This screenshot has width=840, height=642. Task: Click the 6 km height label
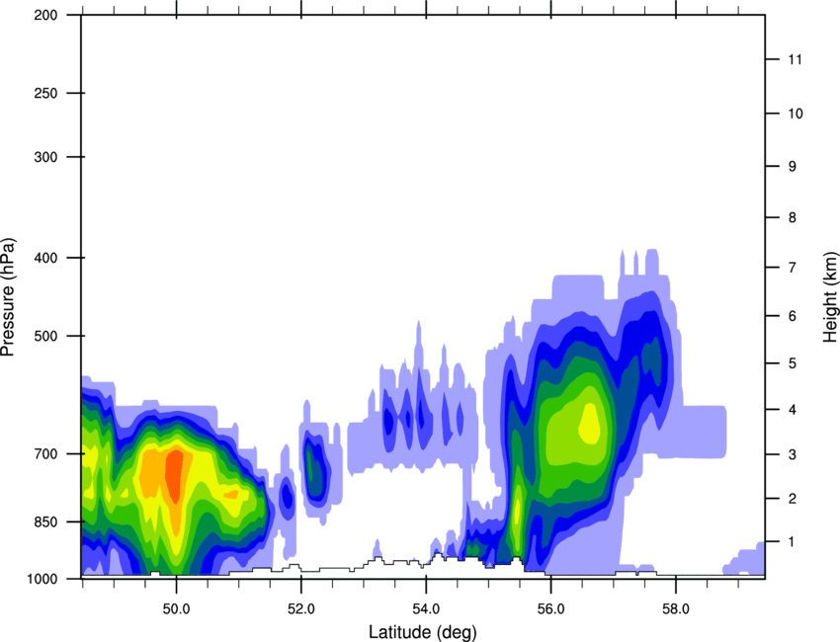793,316
